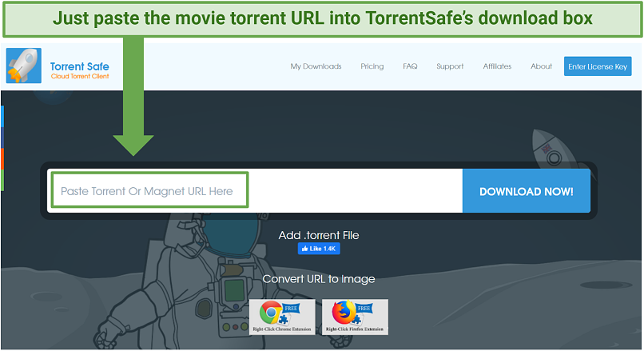Viewport: 644px width, 351px height.
Task: Click the rocket illustration in the background
Action: pyautogui.click(x=548, y=150)
